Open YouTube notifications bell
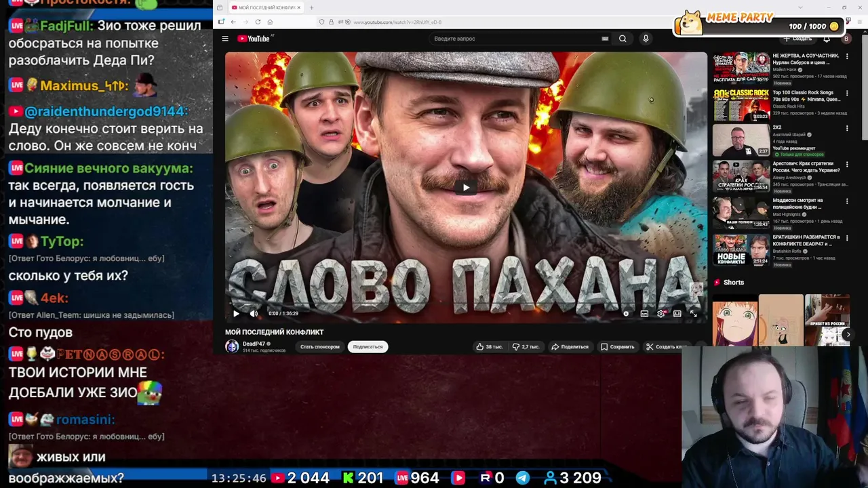The width and height of the screenshot is (868, 488). point(827,39)
